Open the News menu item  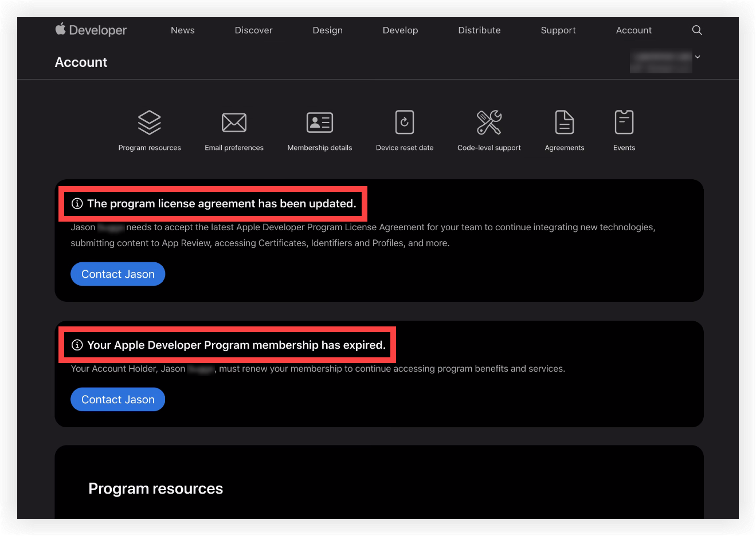coord(183,30)
